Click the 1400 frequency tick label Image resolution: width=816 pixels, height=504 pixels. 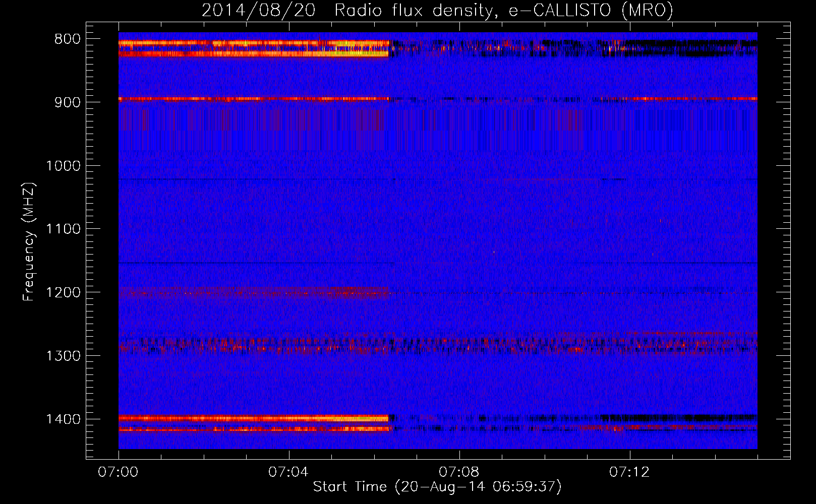tap(63, 420)
